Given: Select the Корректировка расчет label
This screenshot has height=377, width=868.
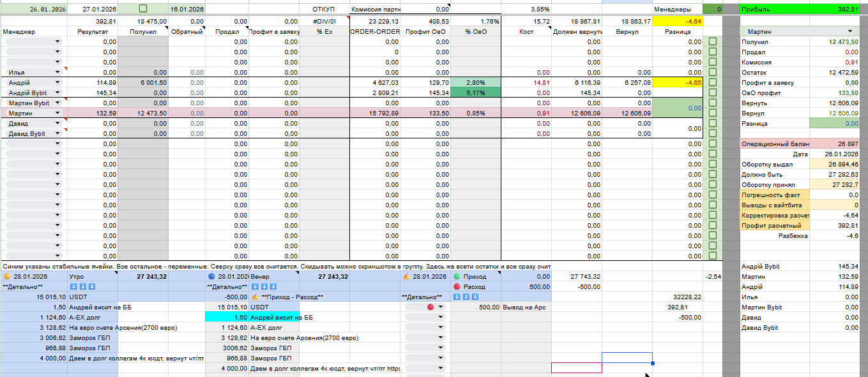Looking at the screenshot, I should (774, 215).
